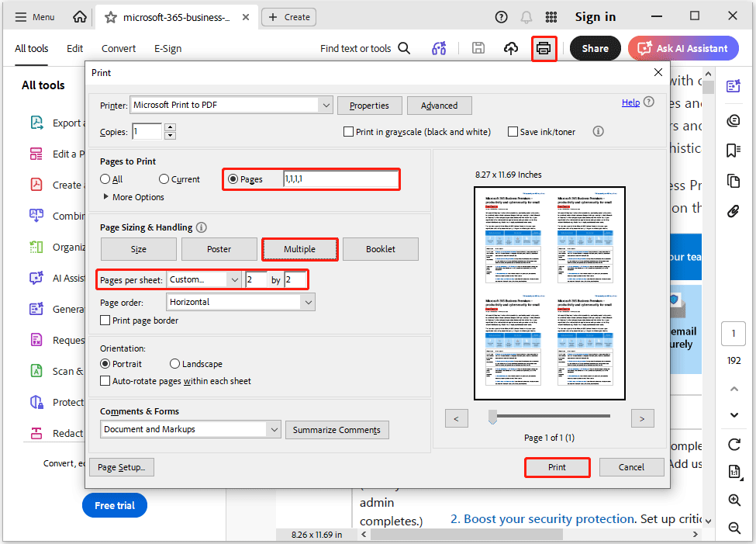The image size is (756, 544).
Task: Click the cloud upload icon in toolbar
Action: tap(510, 48)
